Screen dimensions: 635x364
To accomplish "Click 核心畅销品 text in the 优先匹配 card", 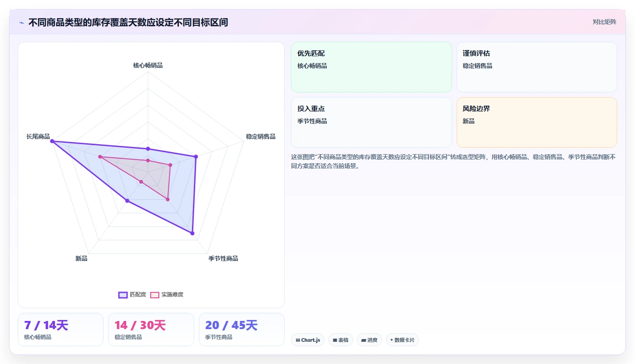I will [312, 66].
